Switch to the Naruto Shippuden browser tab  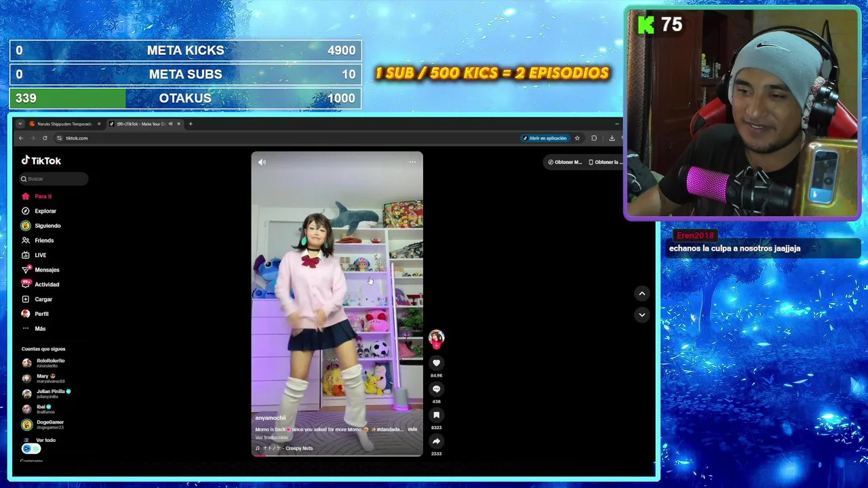(x=65, y=124)
